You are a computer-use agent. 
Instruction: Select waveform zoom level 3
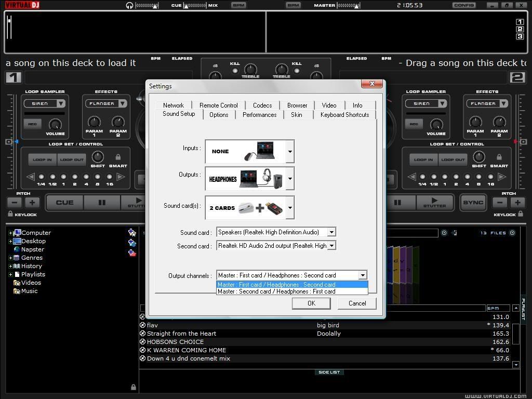click(520, 37)
